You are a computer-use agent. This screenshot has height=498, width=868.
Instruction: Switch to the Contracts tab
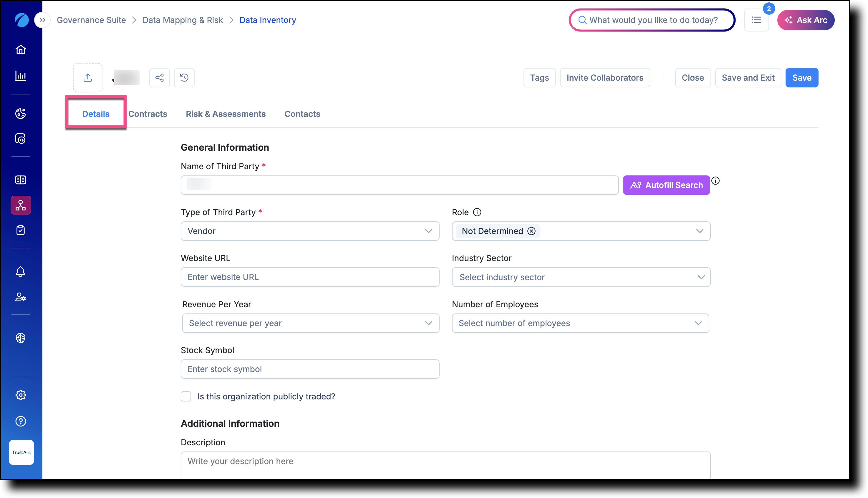(148, 114)
